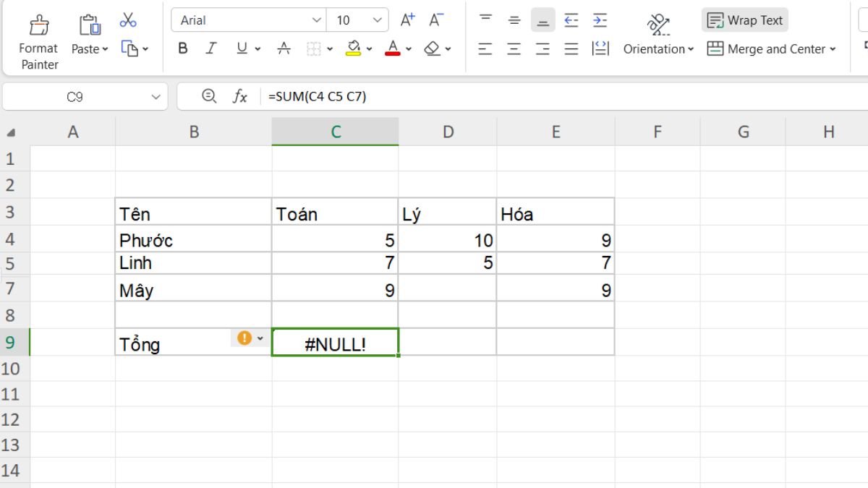The width and height of the screenshot is (868, 488).
Task: Toggle the Wrap Text option
Action: [745, 20]
